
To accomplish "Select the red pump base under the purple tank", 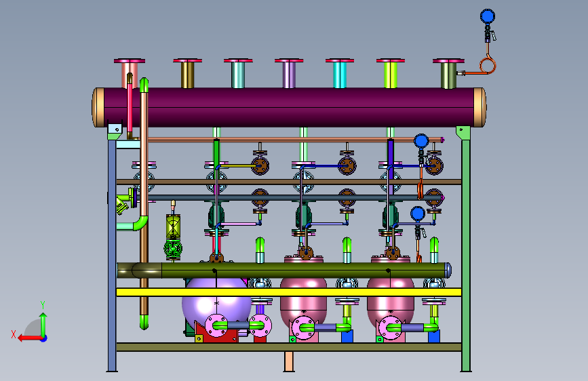I will [x=216, y=336].
